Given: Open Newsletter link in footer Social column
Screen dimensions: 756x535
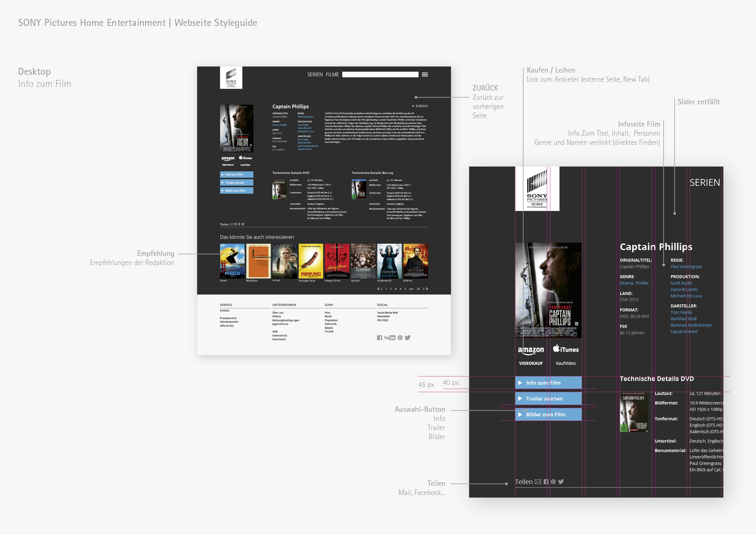Looking at the screenshot, I should [x=383, y=316].
